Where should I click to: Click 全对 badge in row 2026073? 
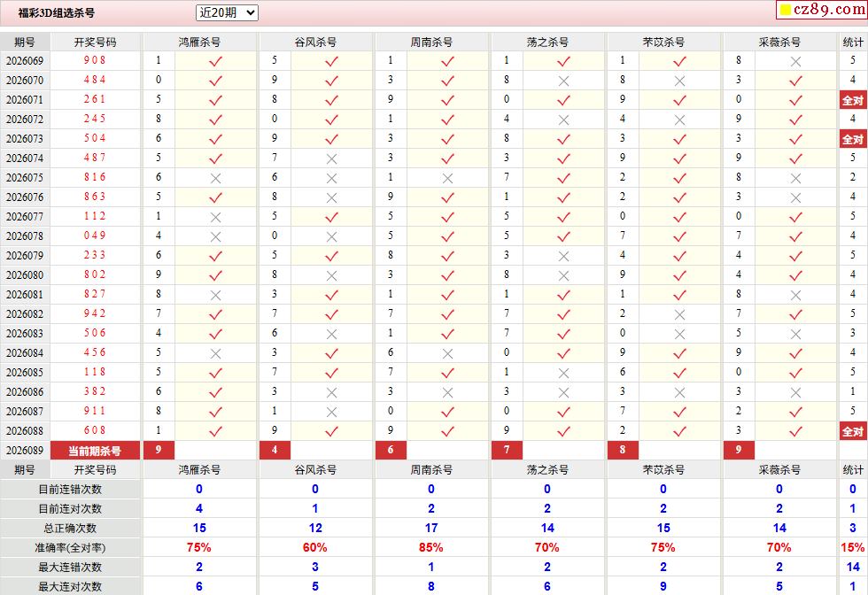(x=852, y=139)
